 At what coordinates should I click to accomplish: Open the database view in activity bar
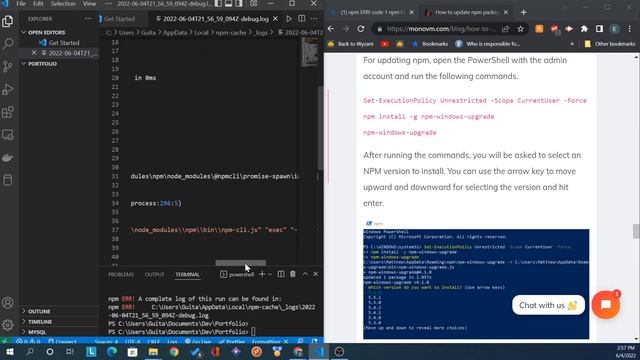8,180
